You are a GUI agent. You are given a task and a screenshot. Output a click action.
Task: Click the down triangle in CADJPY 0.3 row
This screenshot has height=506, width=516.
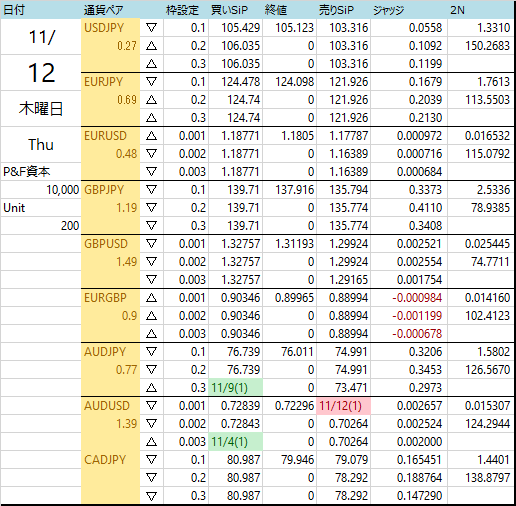point(151,496)
